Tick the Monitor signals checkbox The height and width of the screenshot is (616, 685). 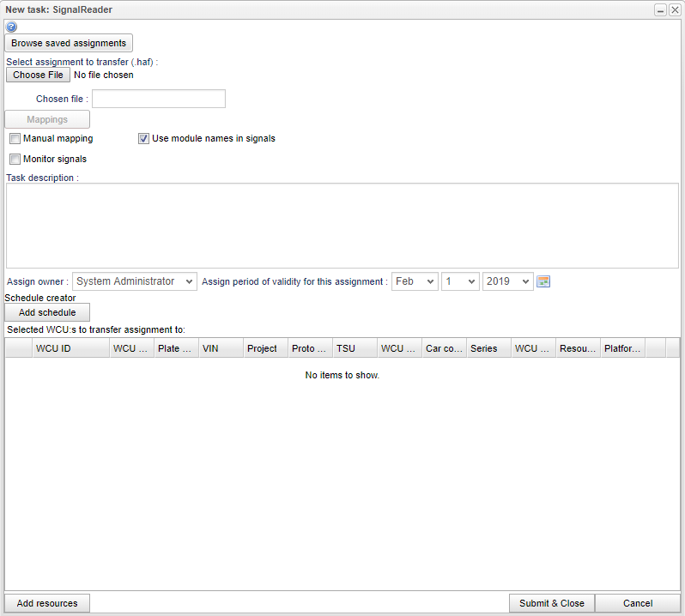click(15, 159)
